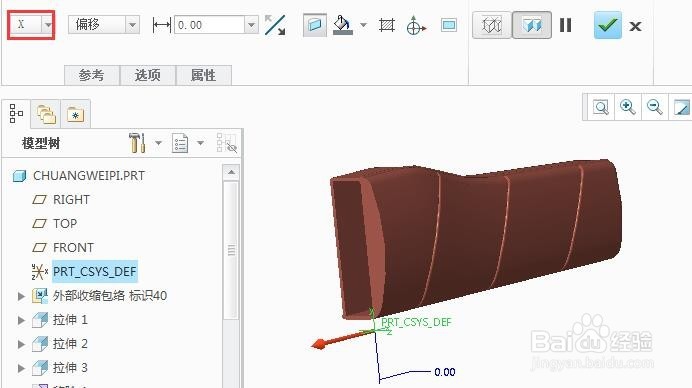
Task: Click the 0.00 offset value field
Action: [210, 25]
